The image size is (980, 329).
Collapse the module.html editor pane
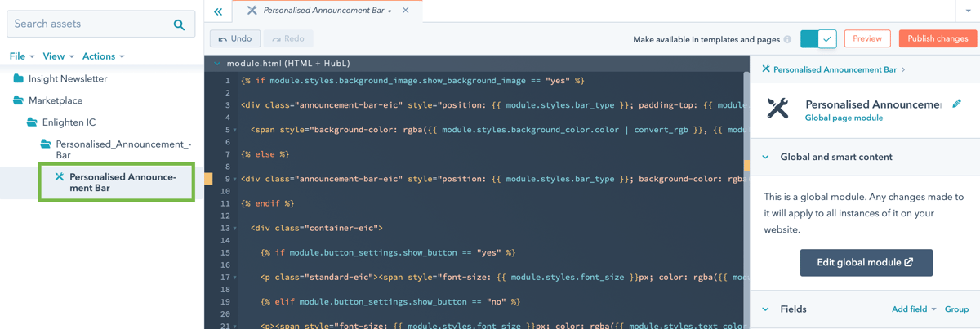[217, 64]
